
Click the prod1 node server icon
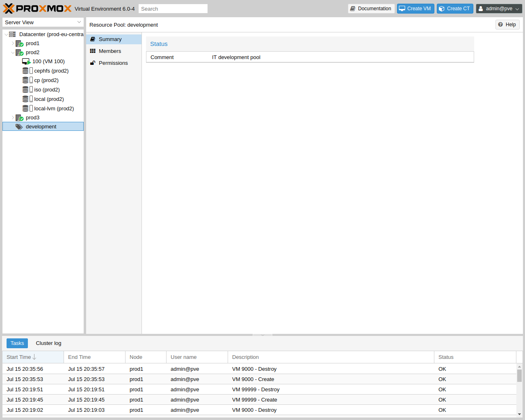click(19, 43)
